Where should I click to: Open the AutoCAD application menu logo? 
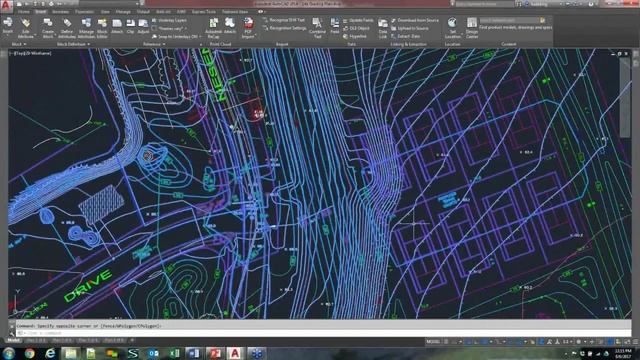(6, 6)
